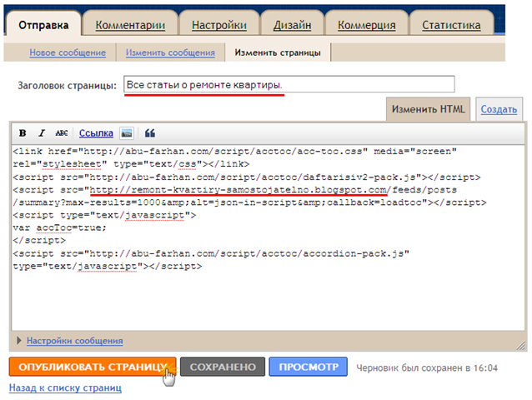
Task: Go to the Статистика tab
Action: click(451, 25)
